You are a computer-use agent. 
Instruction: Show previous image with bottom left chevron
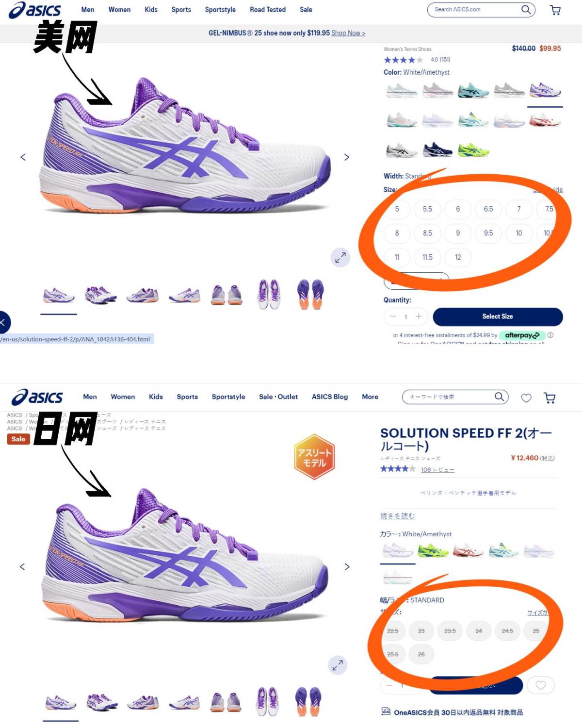click(x=22, y=567)
